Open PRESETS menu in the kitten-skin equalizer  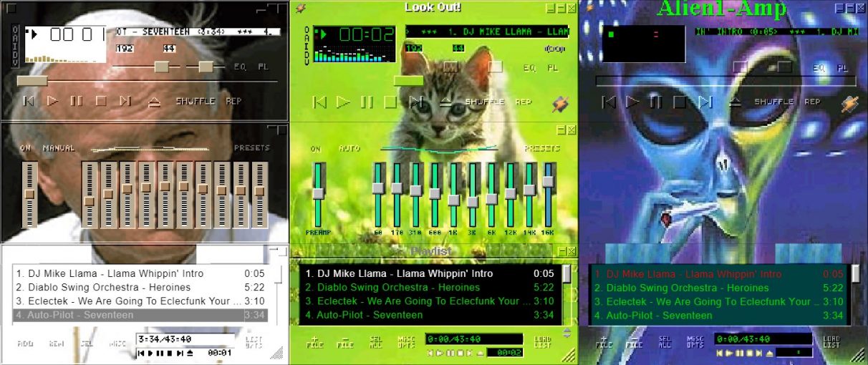point(542,149)
